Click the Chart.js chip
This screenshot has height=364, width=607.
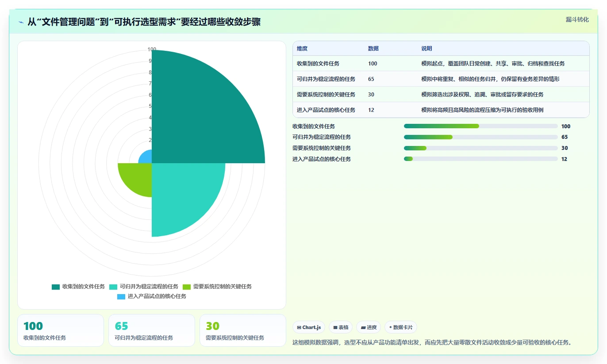309,327
